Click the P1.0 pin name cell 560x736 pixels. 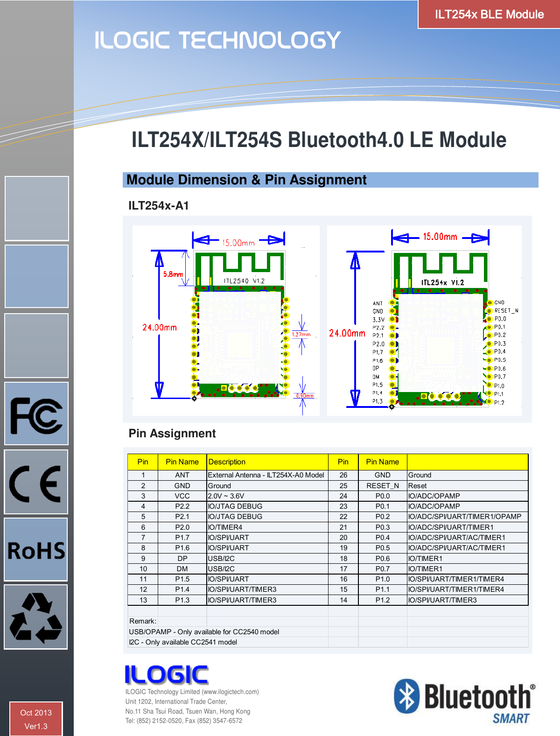point(383,579)
